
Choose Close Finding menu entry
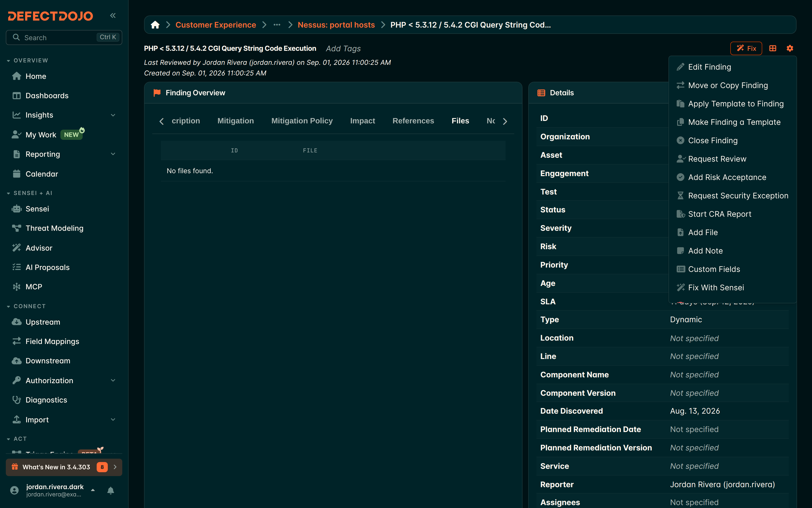click(732, 141)
